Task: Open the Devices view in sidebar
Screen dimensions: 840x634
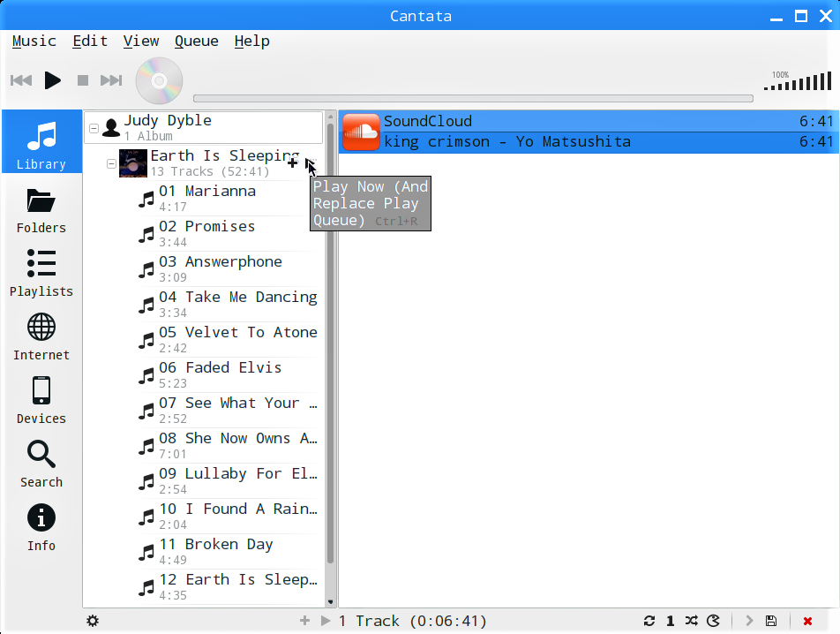Action: (x=41, y=401)
